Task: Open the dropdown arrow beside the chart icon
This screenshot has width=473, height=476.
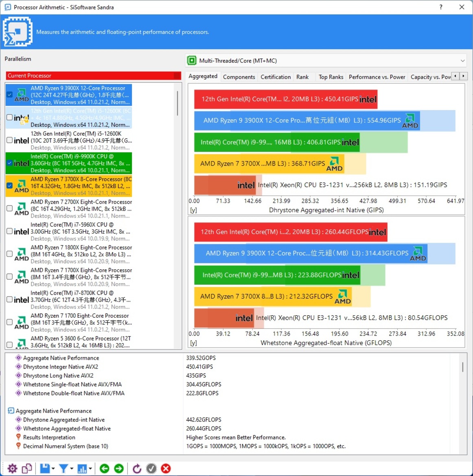Action: tap(90, 469)
